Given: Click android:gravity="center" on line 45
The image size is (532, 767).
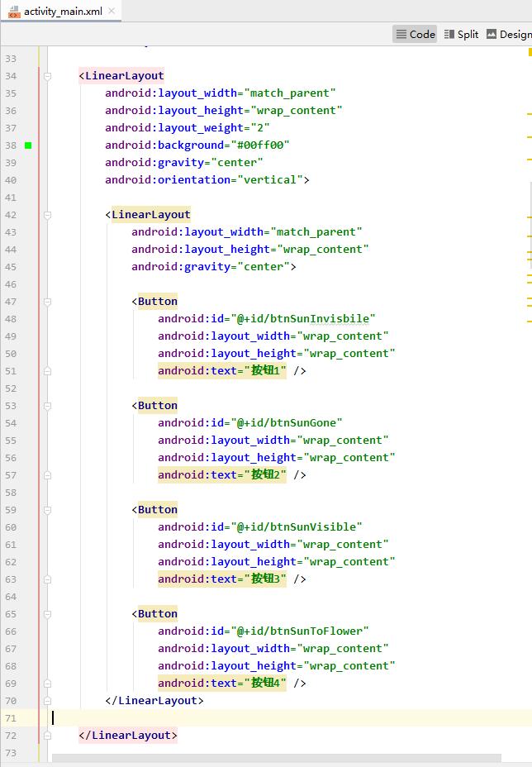Looking at the screenshot, I should click(211, 267).
